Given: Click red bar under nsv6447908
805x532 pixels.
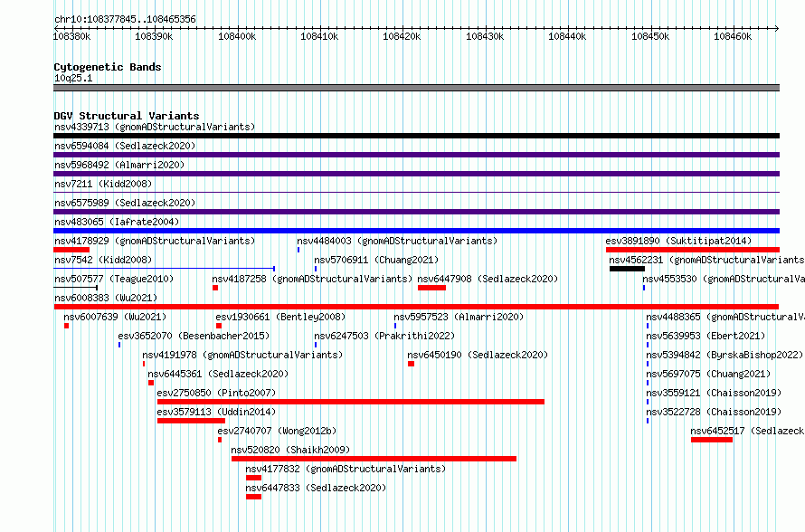Looking at the screenshot, I should tap(431, 288).
